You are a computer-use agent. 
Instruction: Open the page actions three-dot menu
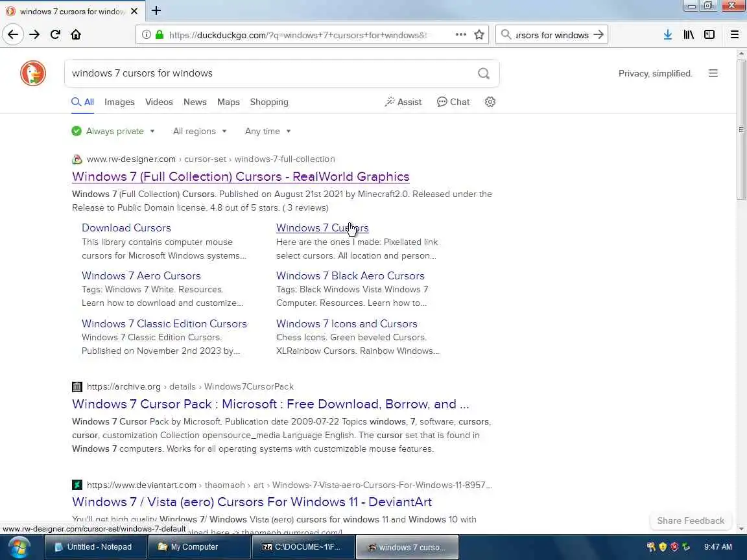click(x=460, y=34)
